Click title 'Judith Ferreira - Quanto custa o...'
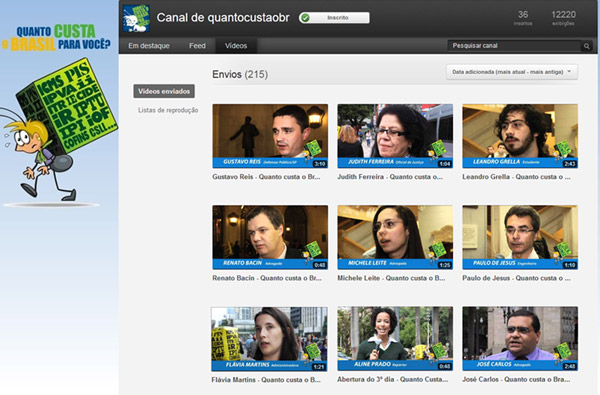The image size is (600, 395). (x=390, y=177)
